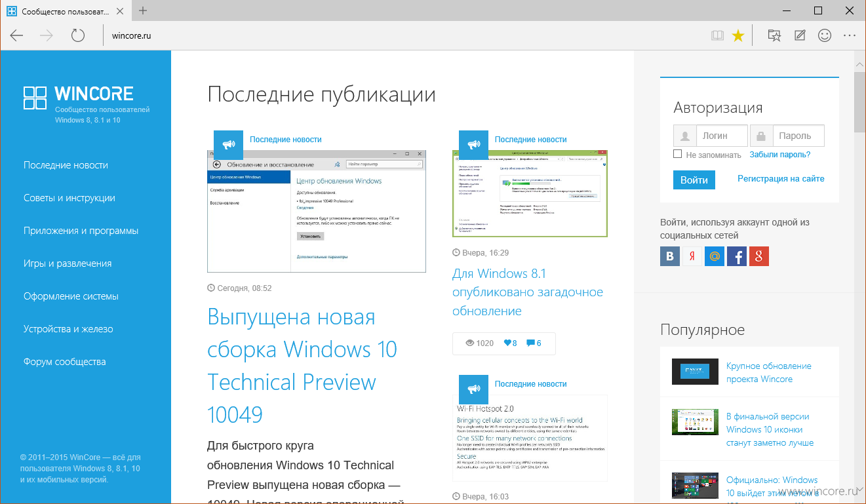This screenshot has width=866, height=504.
Task: Sign in with Google+ icon
Action: 759,256
